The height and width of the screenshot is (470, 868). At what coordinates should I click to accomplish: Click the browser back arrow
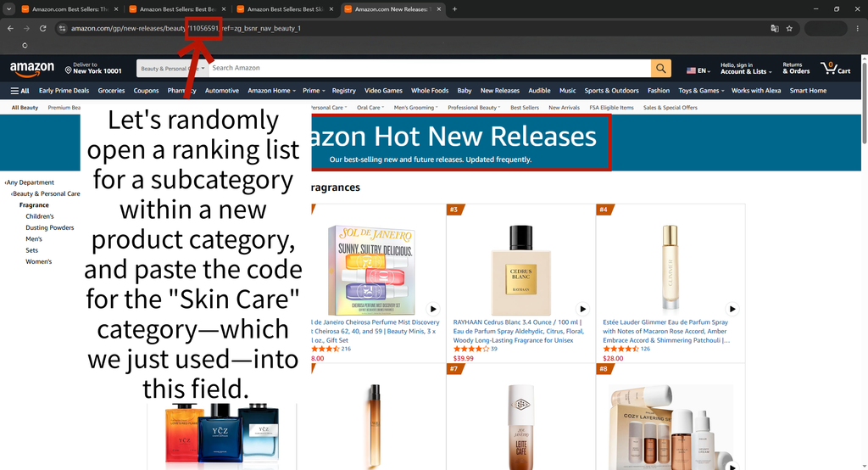10,28
